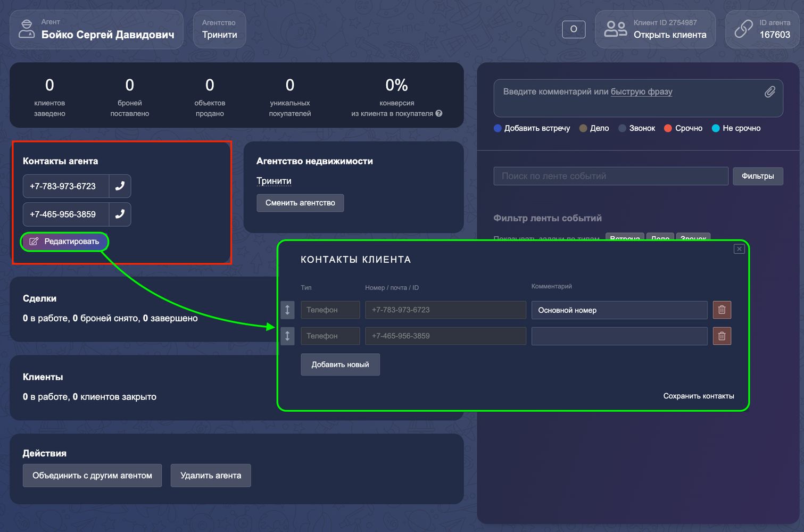Select the Звонок radio option
The image size is (804, 532).
[x=622, y=128]
